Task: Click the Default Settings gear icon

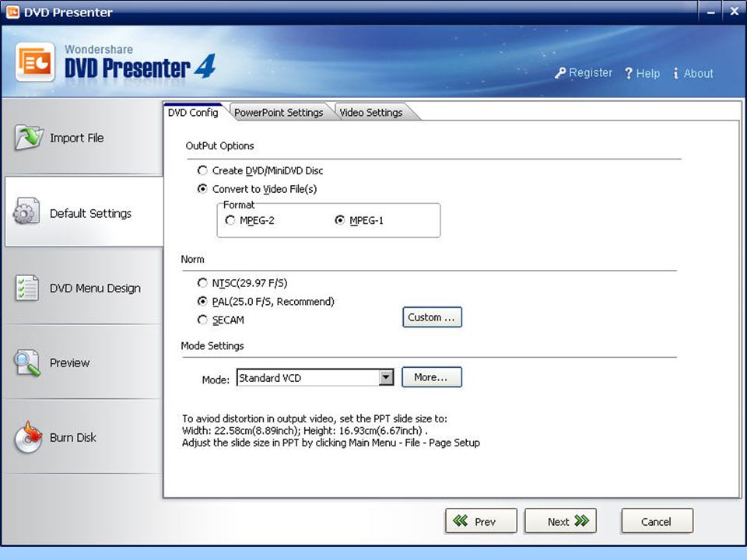Action: [x=26, y=211]
